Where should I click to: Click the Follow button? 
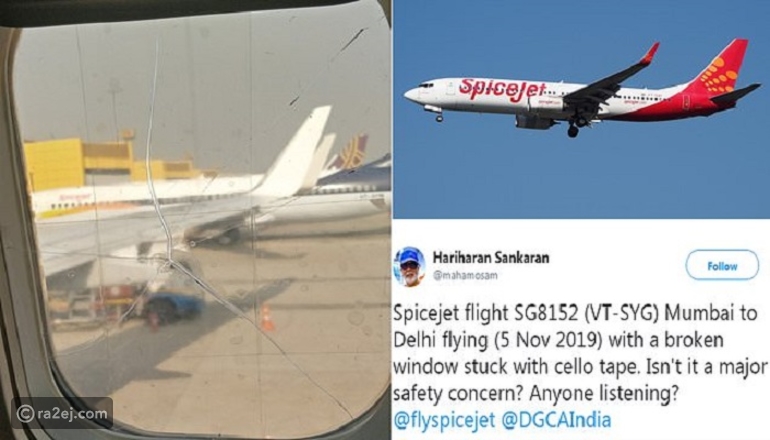click(x=722, y=265)
